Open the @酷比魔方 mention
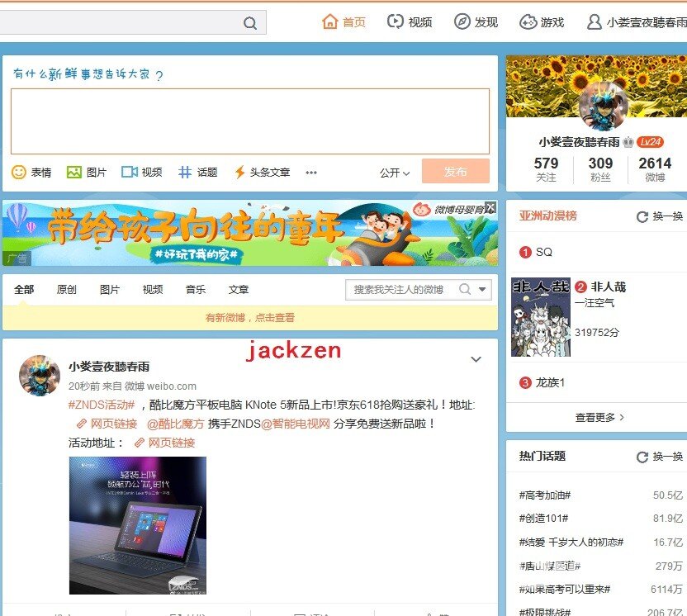Viewport: 687px width, 616px height. click(175, 424)
